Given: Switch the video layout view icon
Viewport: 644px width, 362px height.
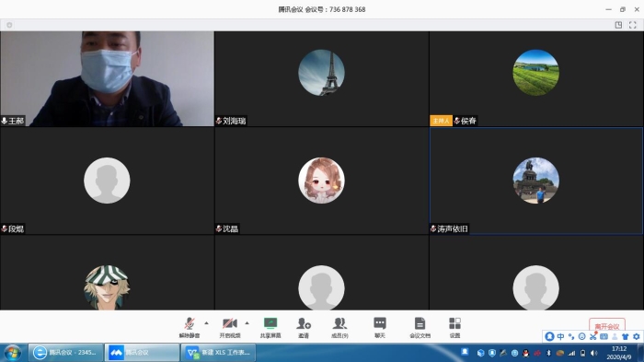Looking at the screenshot, I should [x=618, y=25].
